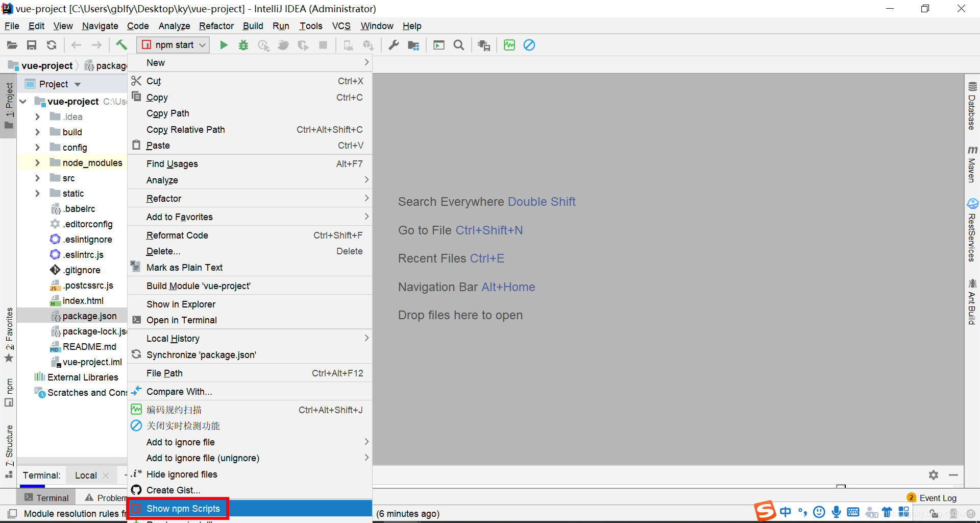Select Create Gist entry
The height and width of the screenshot is (523, 980).
click(x=250, y=490)
